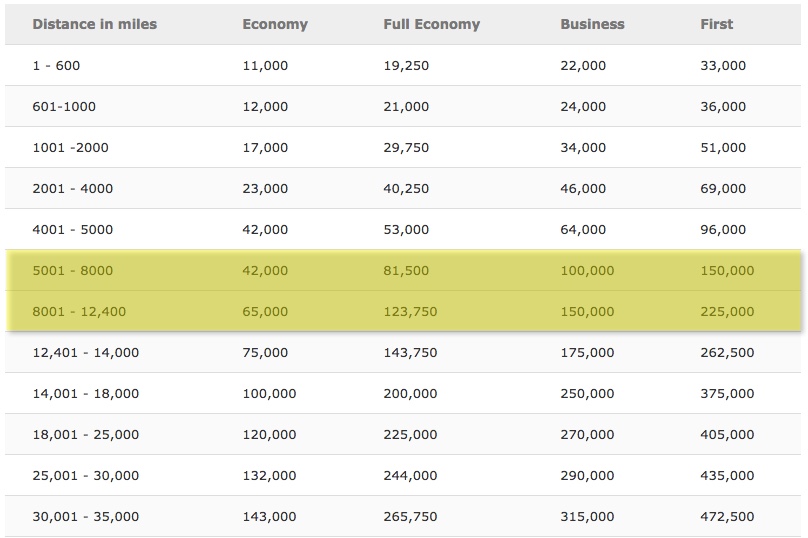Select the Business column header

click(x=592, y=24)
